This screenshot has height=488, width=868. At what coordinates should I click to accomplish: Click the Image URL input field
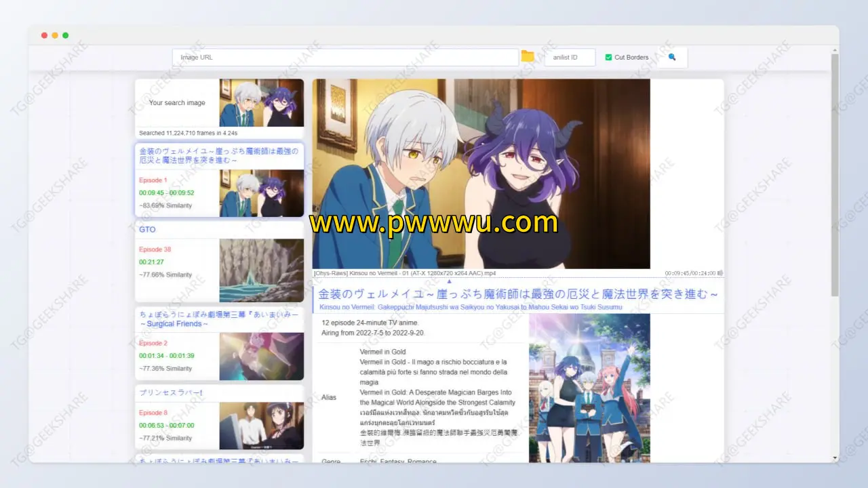coord(345,58)
